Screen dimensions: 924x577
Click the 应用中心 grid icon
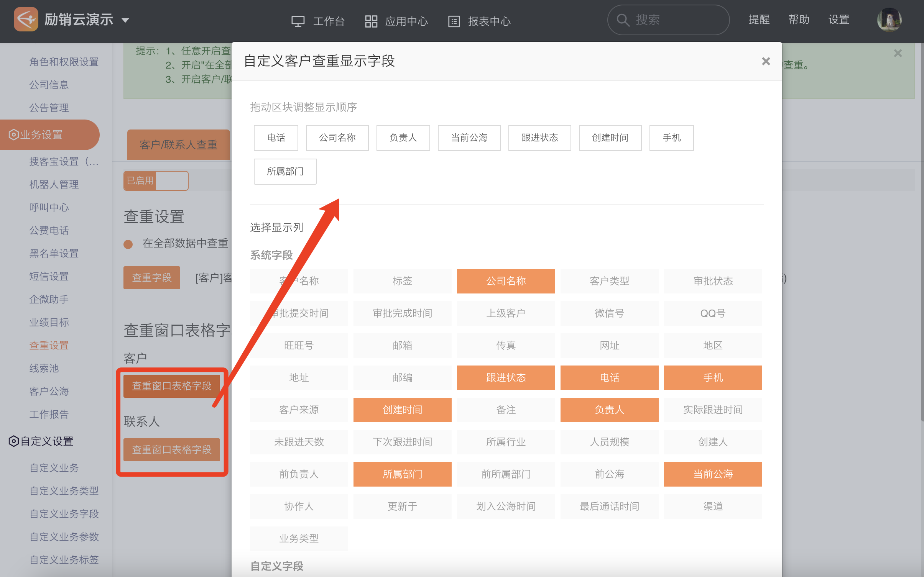click(371, 21)
